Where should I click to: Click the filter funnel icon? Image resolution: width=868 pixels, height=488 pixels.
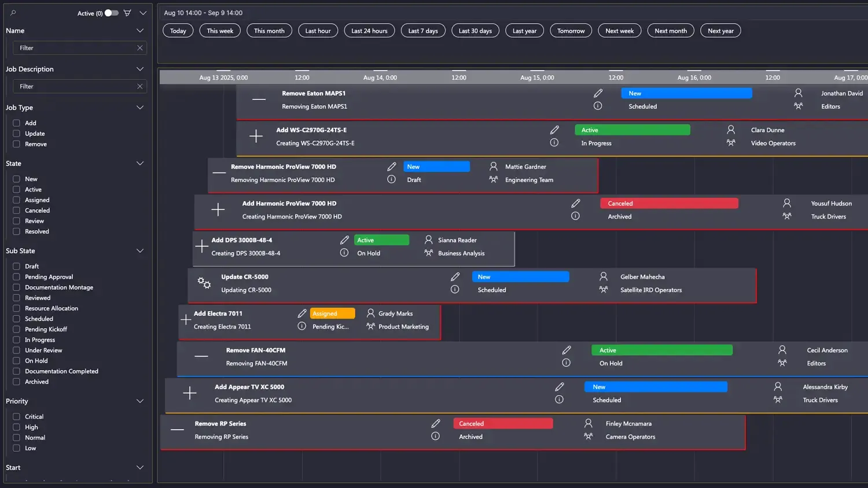tap(127, 13)
